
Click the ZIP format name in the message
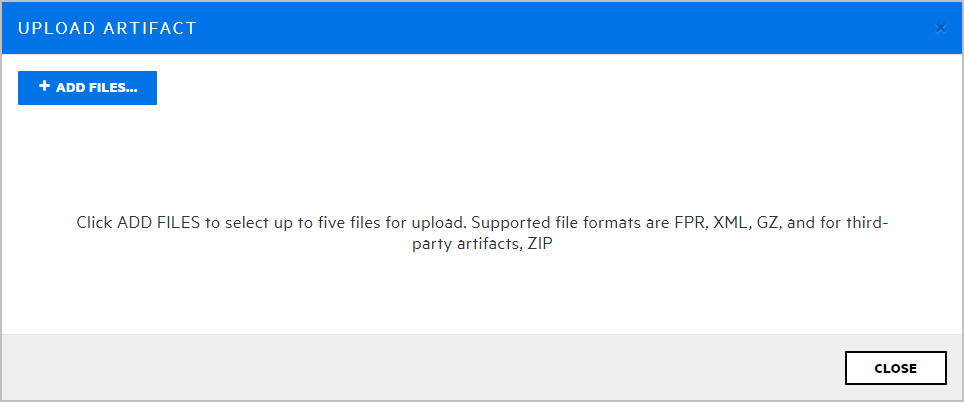(x=540, y=244)
